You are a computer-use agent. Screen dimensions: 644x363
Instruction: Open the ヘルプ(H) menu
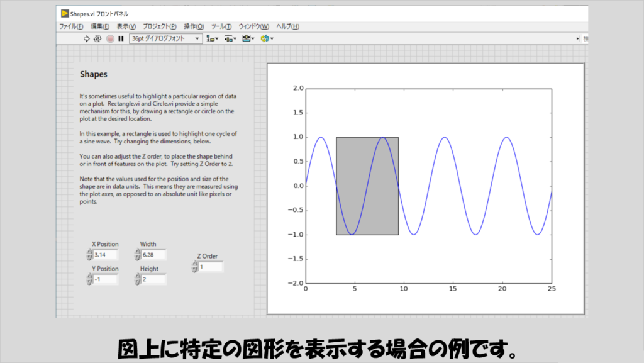[287, 26]
